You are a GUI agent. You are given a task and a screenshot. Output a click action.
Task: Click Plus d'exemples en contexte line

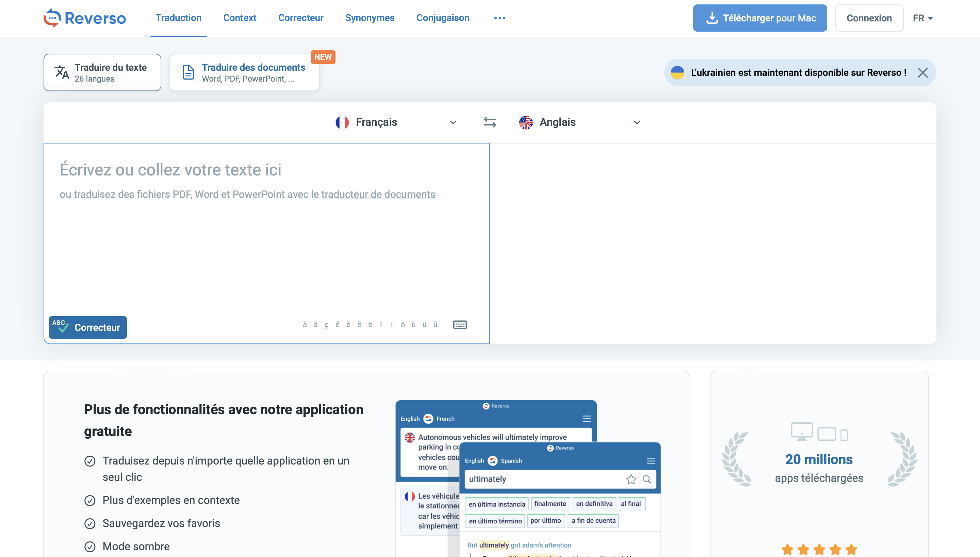171,501
